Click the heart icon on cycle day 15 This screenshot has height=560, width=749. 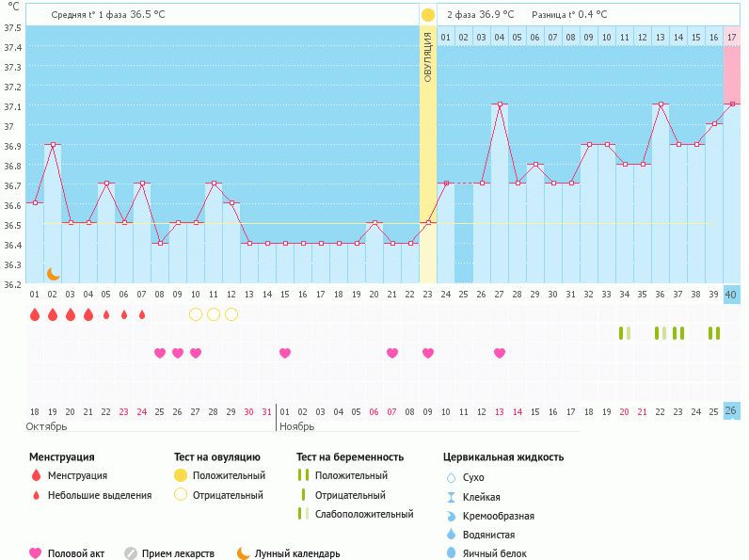coord(285,353)
